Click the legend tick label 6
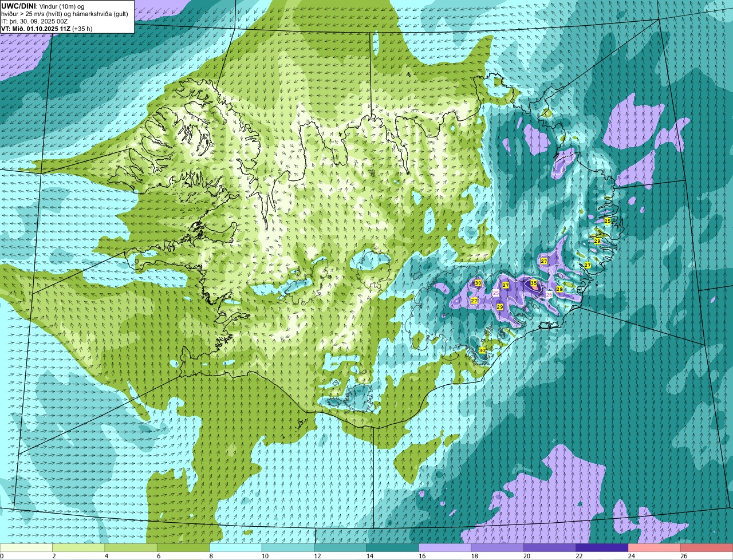The height and width of the screenshot is (560, 733). tap(158, 556)
